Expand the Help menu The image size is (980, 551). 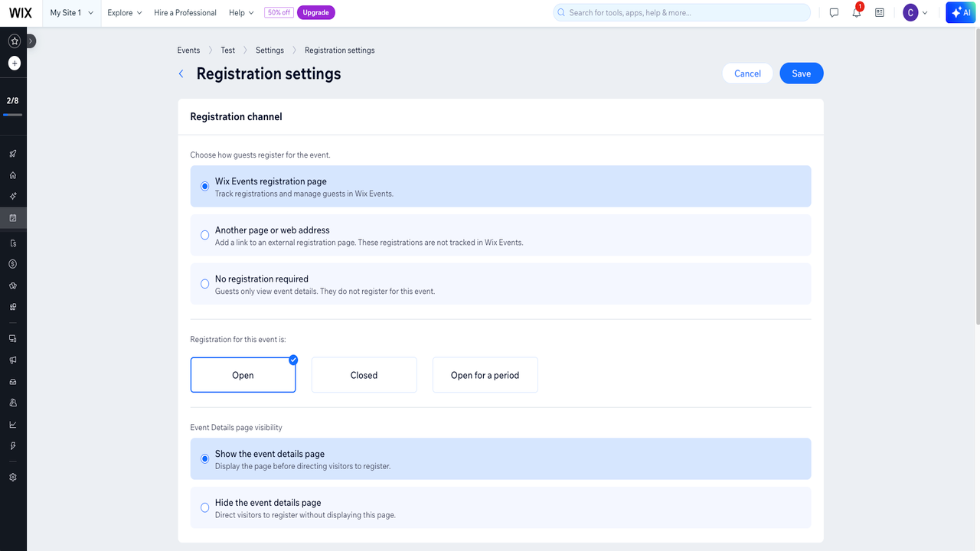241,13
